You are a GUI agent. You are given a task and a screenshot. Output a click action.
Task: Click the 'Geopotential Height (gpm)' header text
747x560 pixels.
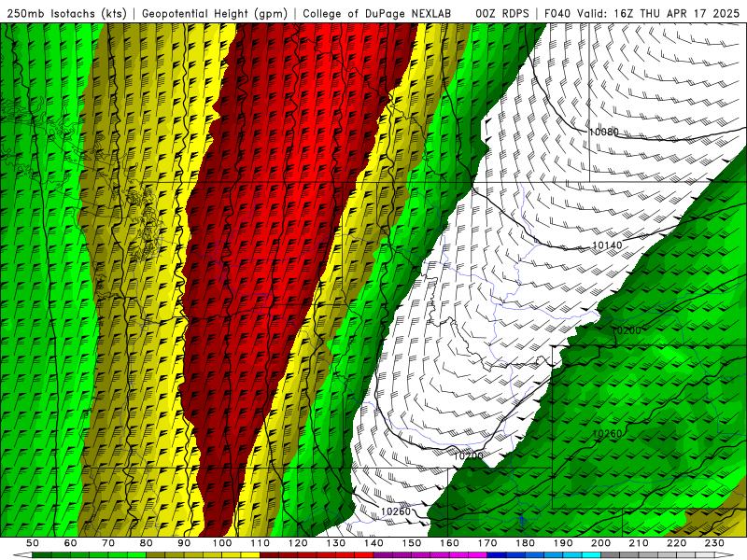tap(215, 14)
